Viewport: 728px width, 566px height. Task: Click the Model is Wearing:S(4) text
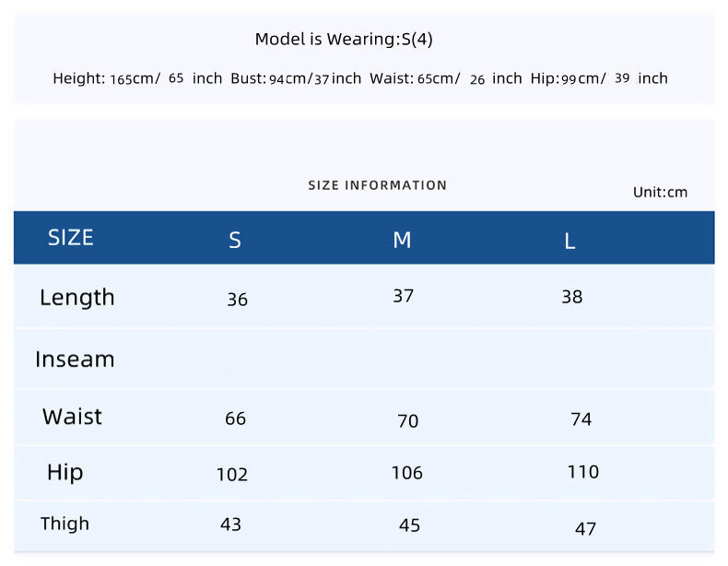point(344,39)
